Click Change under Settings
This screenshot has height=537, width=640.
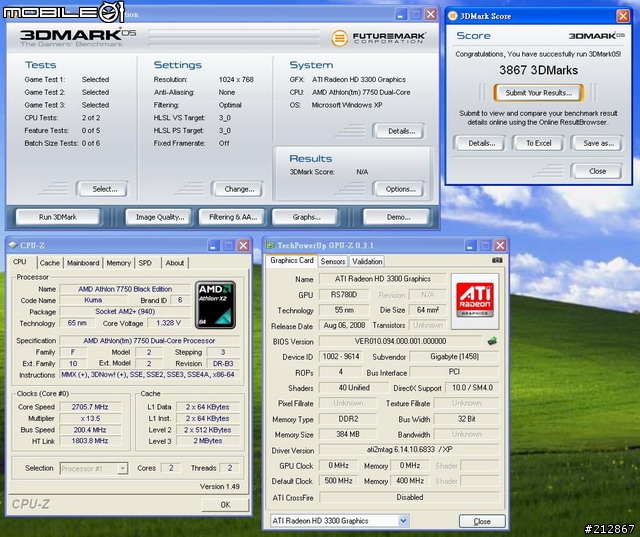[239, 189]
